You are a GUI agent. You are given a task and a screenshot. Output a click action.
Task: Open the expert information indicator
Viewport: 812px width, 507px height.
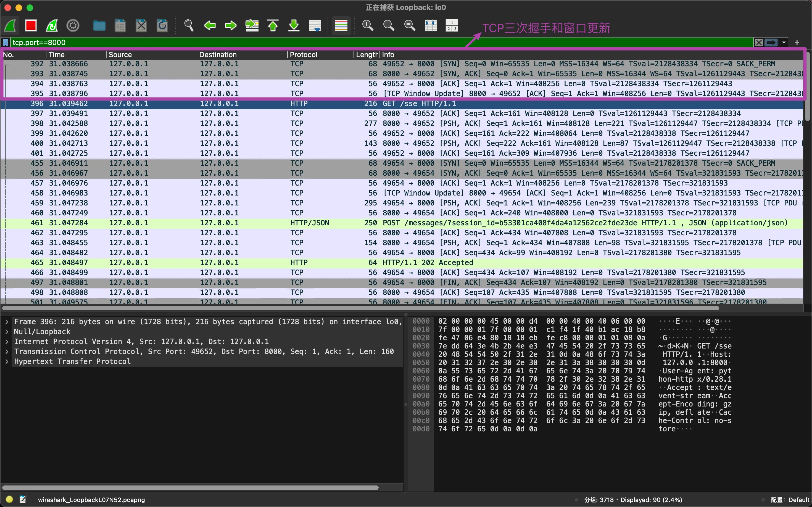[x=9, y=499]
